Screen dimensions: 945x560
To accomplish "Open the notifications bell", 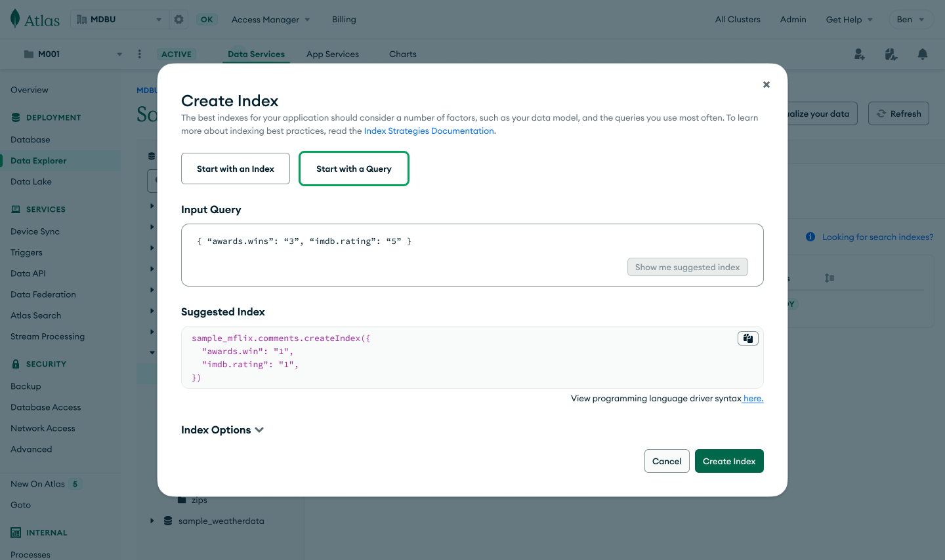I will pos(923,54).
